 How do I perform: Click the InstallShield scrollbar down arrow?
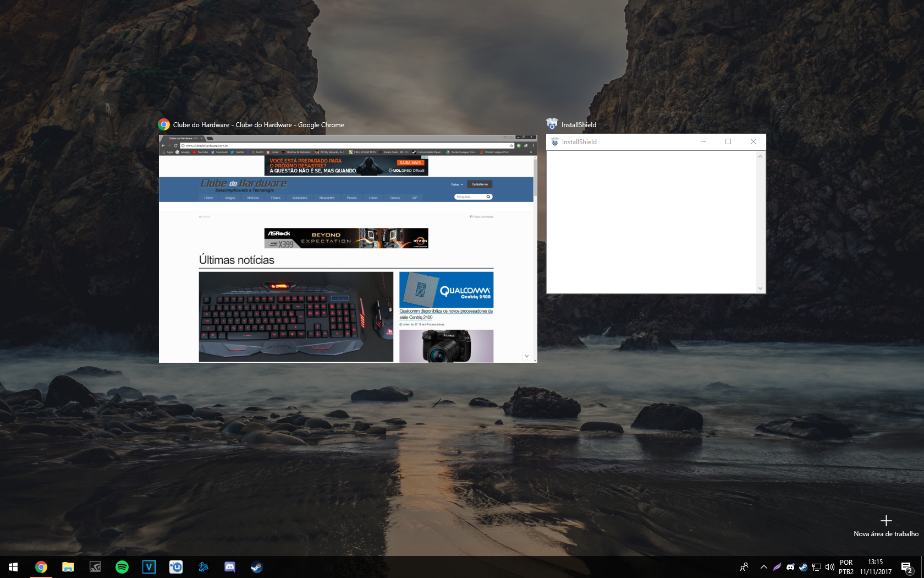pyautogui.click(x=760, y=288)
